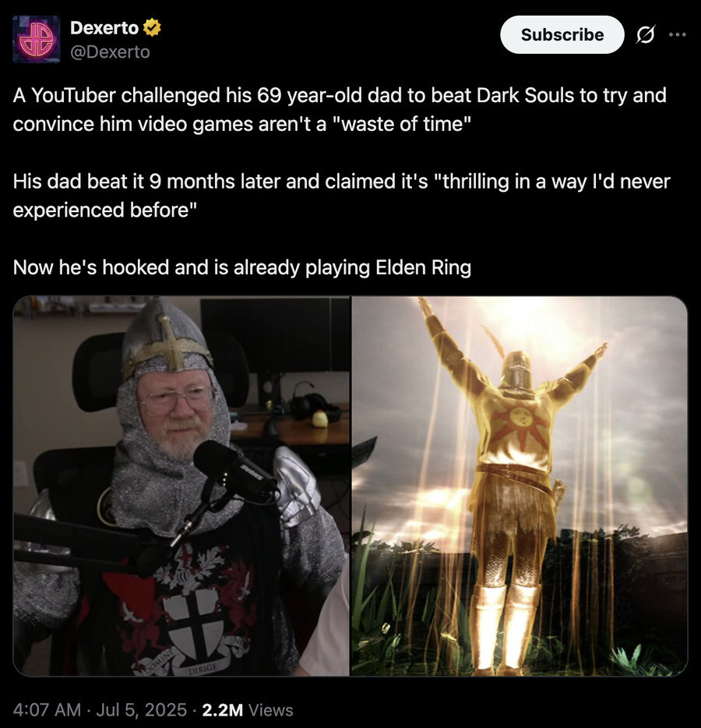Open the left photo of dad in knight costume
This screenshot has height=728, width=701.
coord(181,486)
